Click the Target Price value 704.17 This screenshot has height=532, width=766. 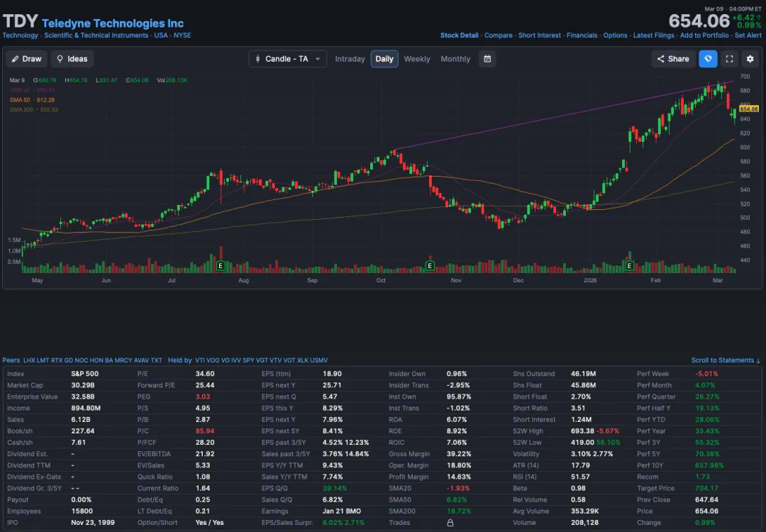[706, 488]
